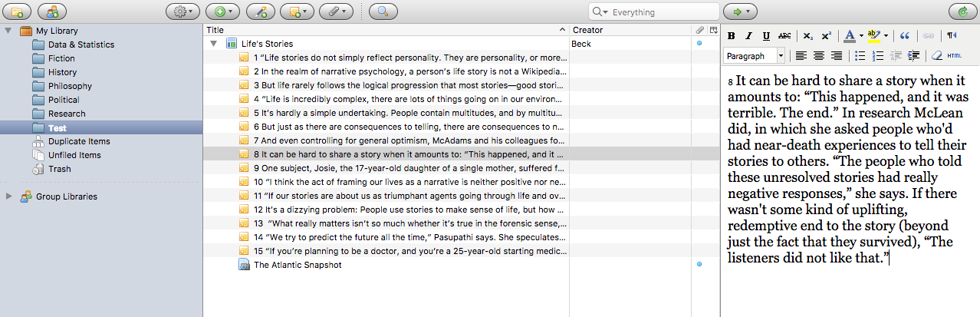Expand the Group Libraries section
Viewport: 980px width, 317px height.
[x=8, y=196]
